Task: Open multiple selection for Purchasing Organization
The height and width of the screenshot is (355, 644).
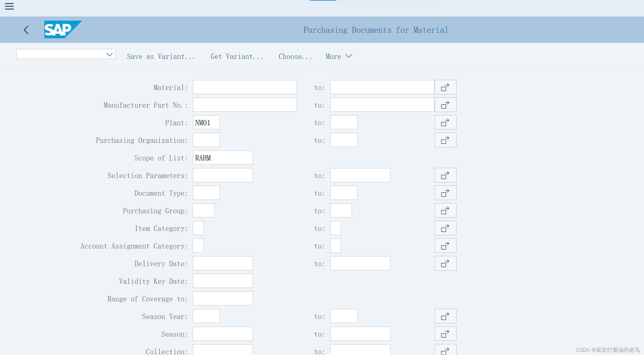Action: click(x=445, y=140)
